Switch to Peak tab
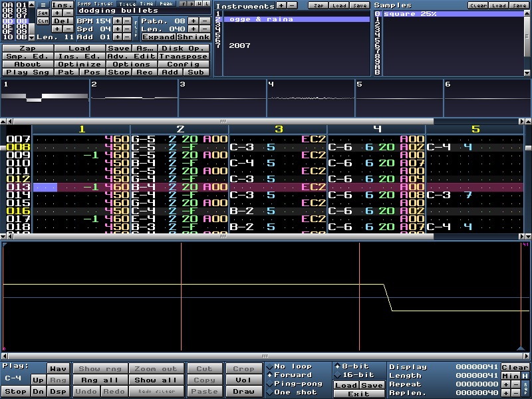Image resolution: width=532 pixels, height=399 pixels. [166, 4]
